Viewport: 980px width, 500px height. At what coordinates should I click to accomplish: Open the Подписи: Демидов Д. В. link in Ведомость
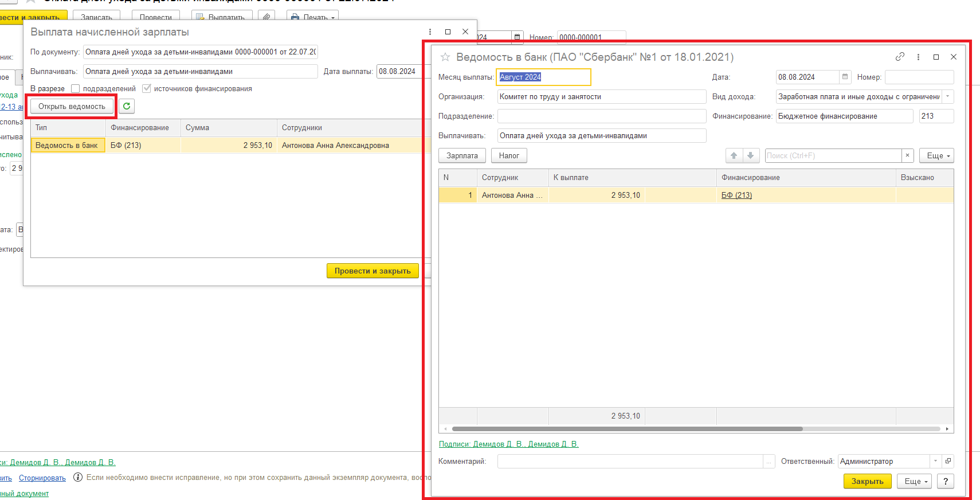coord(508,444)
